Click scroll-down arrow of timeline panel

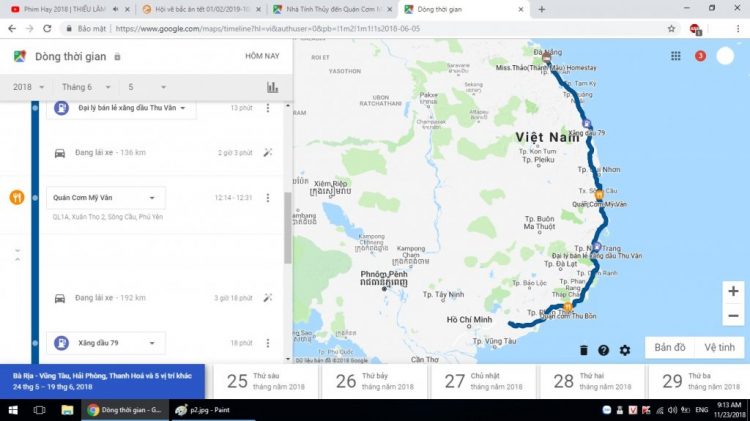287,359
